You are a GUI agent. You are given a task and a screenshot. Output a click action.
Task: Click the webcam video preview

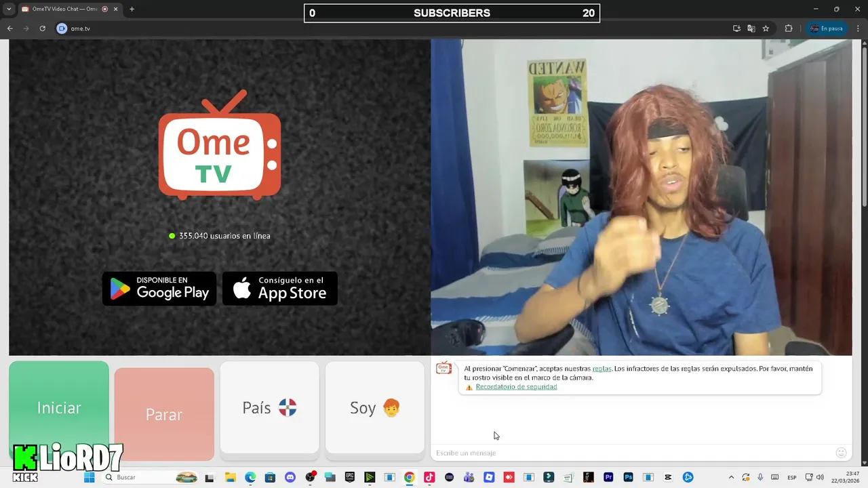click(642, 197)
